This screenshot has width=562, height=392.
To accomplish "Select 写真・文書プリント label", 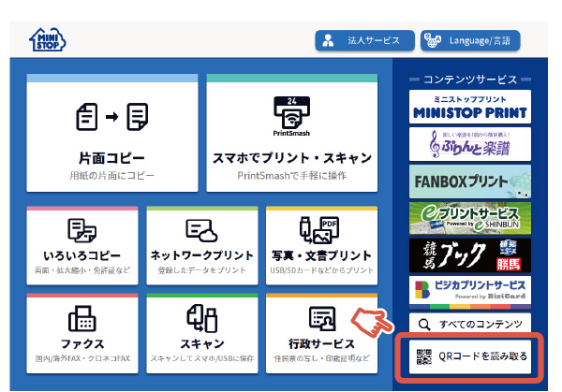I will (321, 255).
